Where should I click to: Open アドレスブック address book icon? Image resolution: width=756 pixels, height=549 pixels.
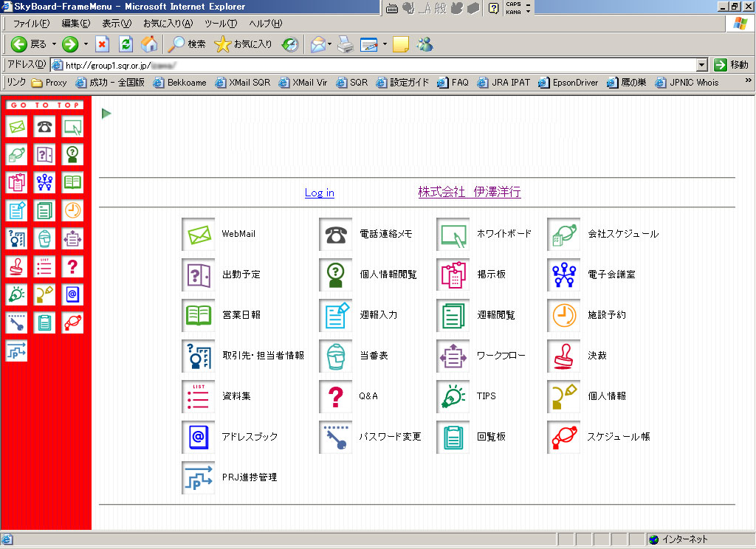coord(198,437)
